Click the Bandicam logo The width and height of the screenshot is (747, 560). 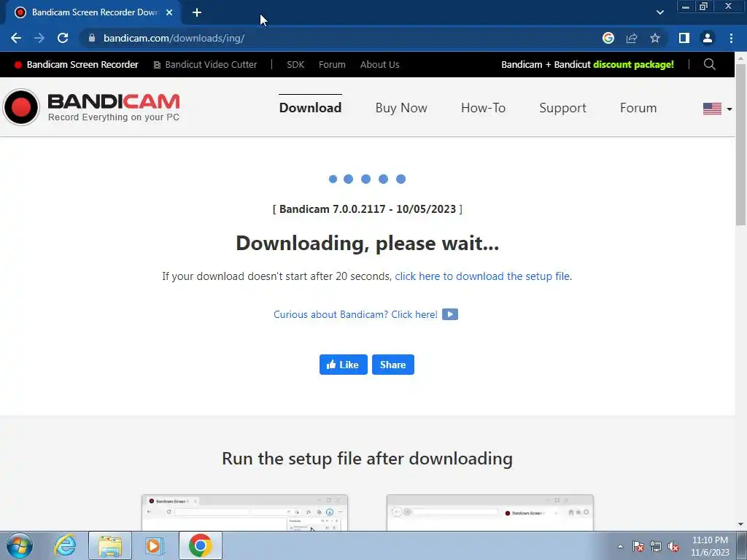pyautogui.click(x=91, y=107)
